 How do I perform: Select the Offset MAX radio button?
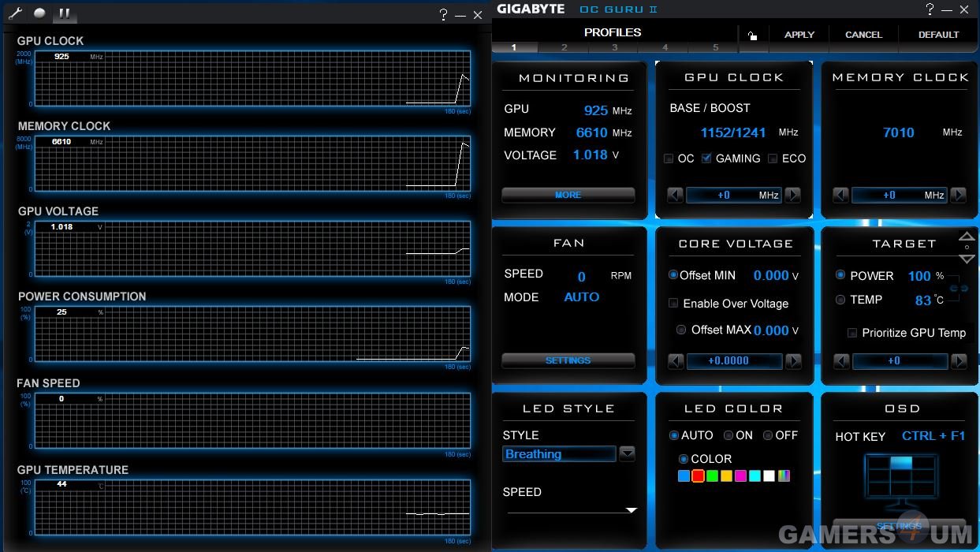(x=681, y=330)
